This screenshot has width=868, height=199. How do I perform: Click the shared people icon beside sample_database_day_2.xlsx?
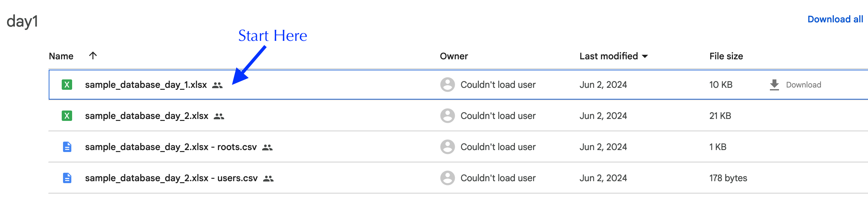click(219, 116)
